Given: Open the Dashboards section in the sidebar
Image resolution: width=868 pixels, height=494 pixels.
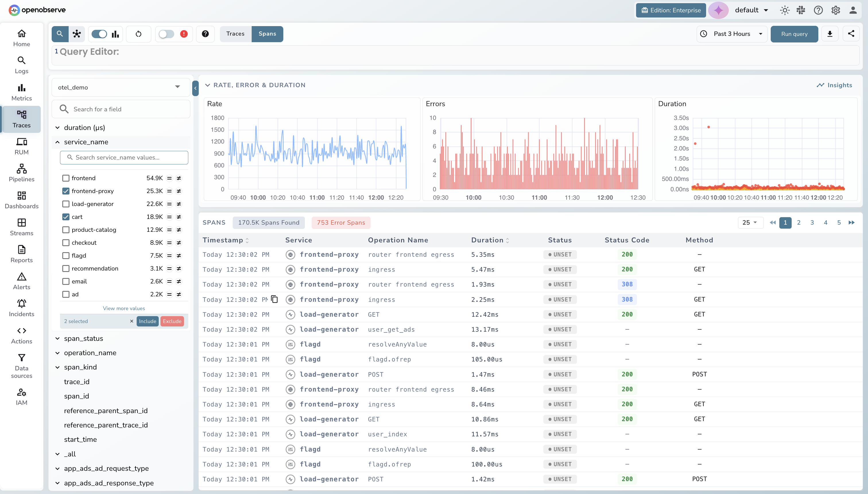Looking at the screenshot, I should point(22,199).
